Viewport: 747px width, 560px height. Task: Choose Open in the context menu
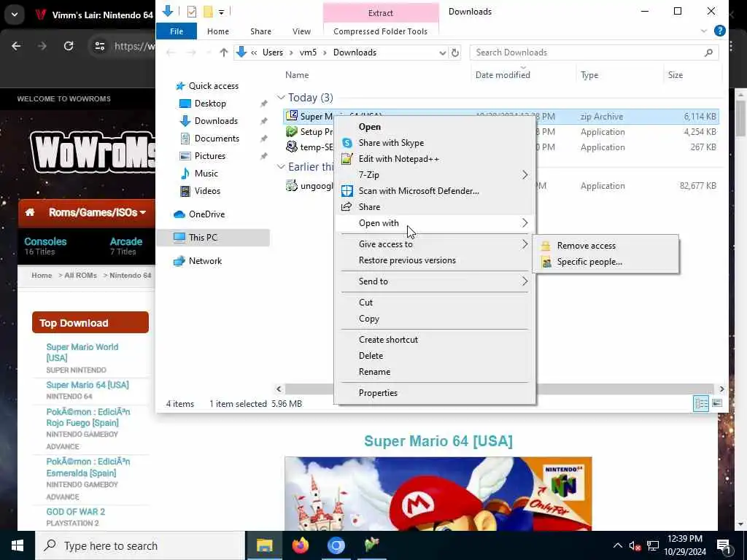tap(370, 127)
